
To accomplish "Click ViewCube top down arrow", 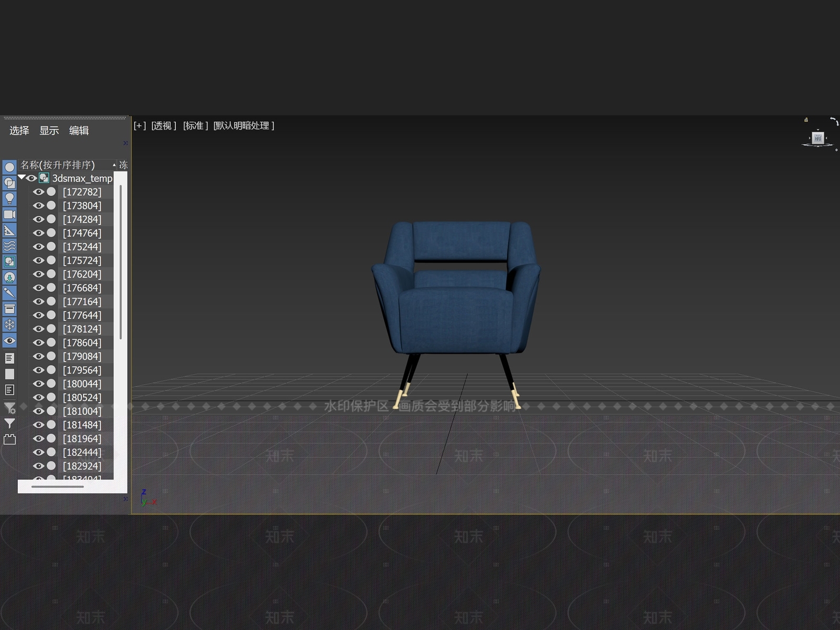I will click(818, 129).
